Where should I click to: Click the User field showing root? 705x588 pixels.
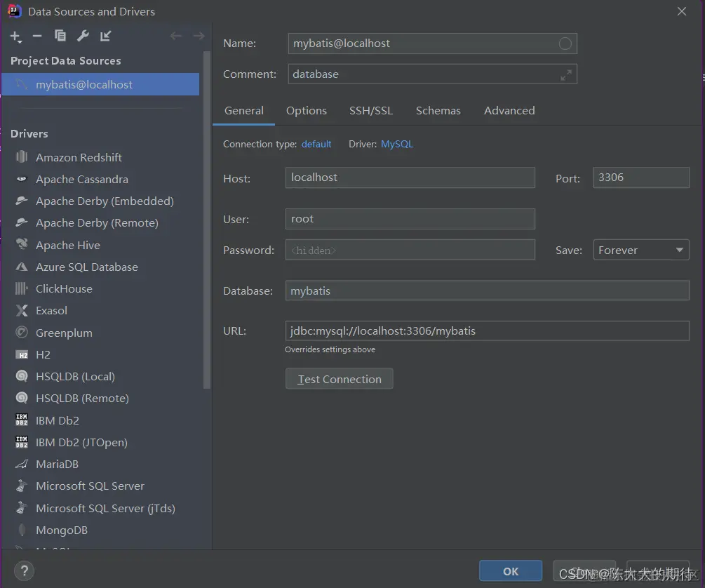(x=410, y=219)
